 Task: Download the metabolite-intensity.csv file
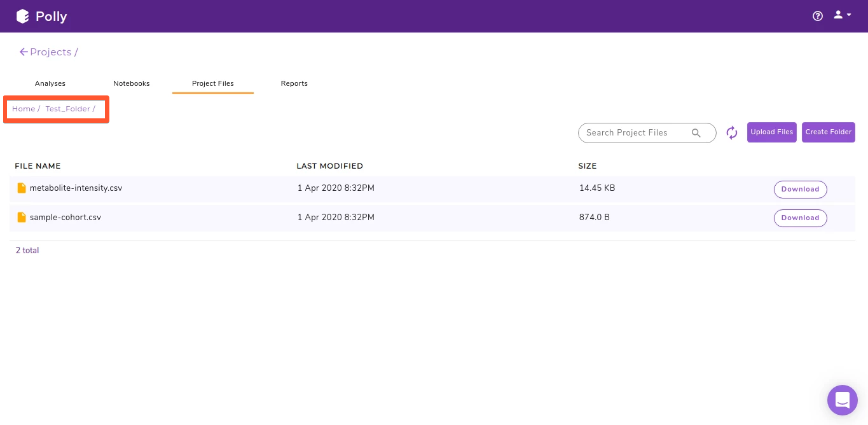pyautogui.click(x=800, y=189)
